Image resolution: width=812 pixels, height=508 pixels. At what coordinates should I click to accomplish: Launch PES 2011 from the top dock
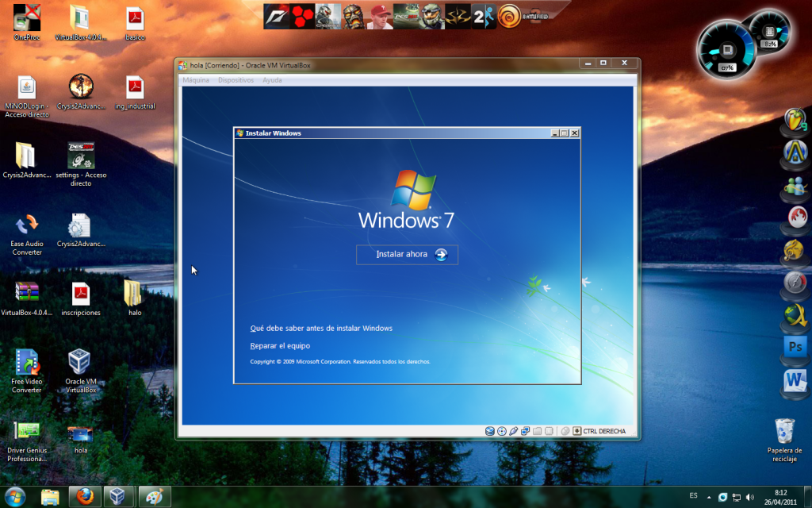405,17
